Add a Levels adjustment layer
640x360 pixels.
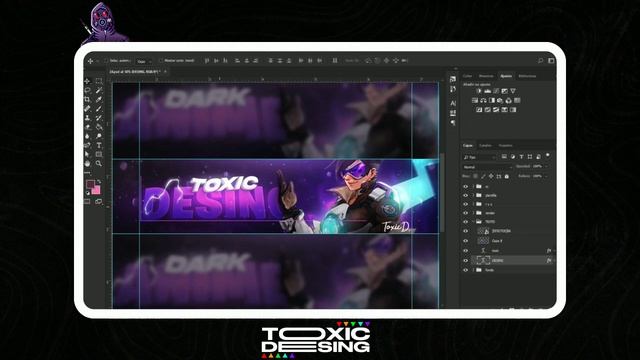[x=487, y=91]
